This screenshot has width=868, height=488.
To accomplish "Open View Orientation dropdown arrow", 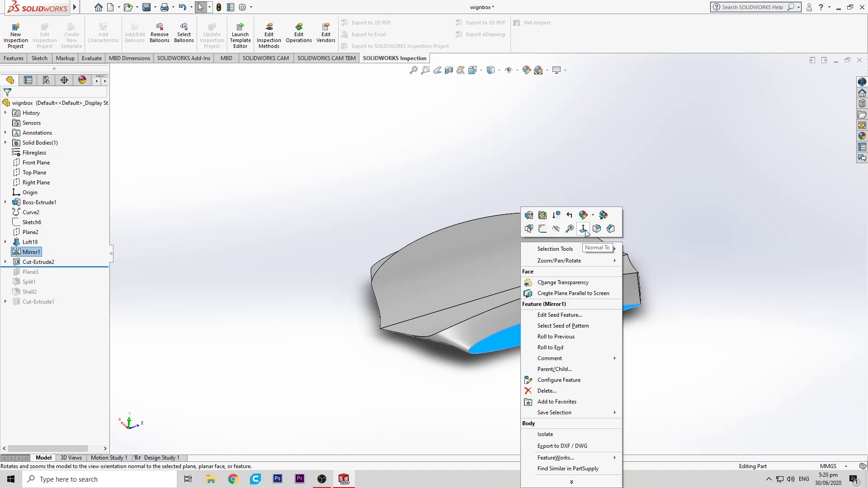I will point(481,70).
